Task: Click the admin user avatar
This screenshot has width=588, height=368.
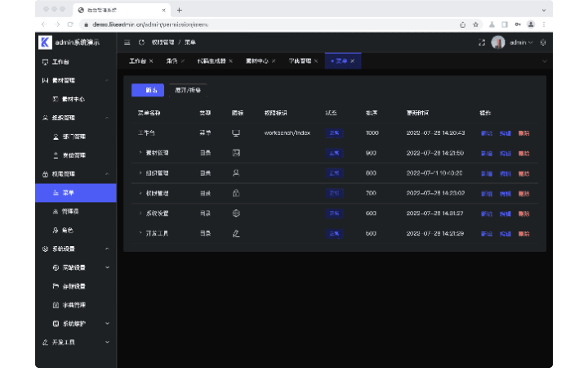Action: pos(497,42)
